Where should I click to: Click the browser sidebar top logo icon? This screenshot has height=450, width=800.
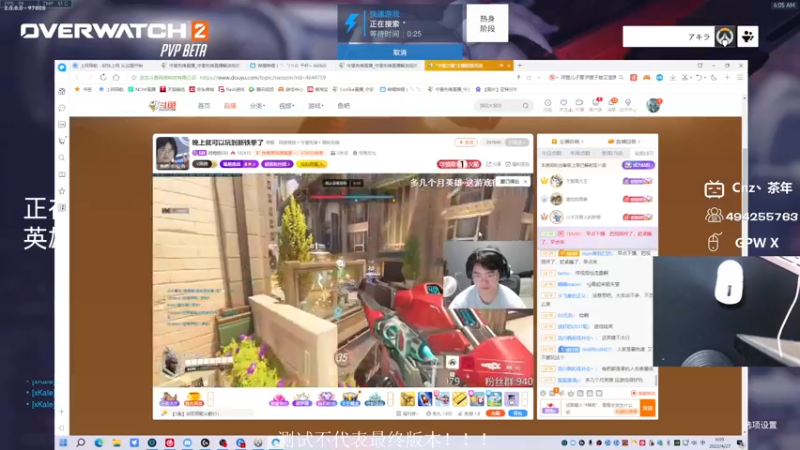[x=62, y=67]
